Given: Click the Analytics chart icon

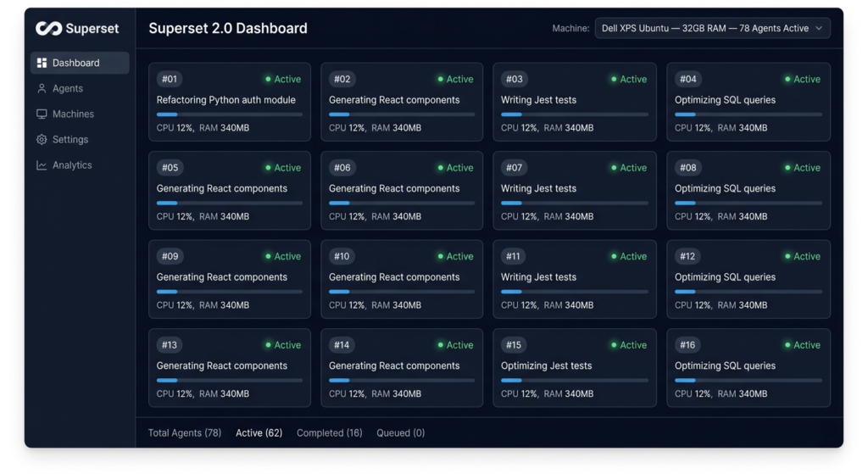Looking at the screenshot, I should point(42,165).
